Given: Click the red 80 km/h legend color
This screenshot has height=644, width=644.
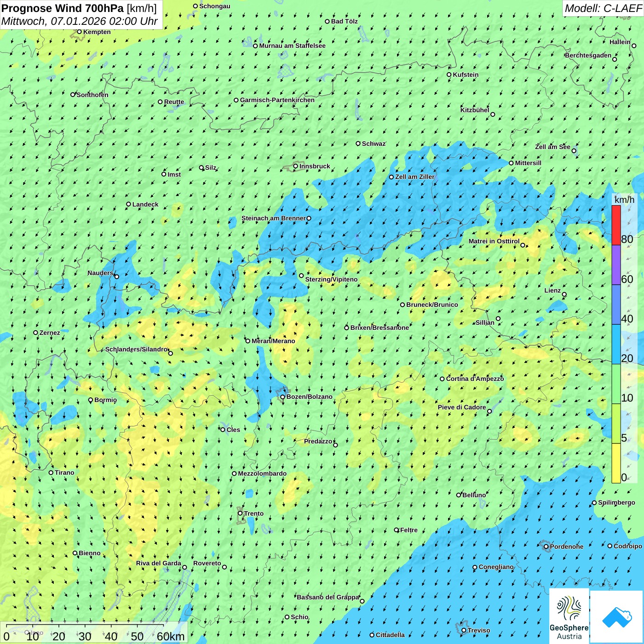Looking at the screenshot, I should coord(616,225).
